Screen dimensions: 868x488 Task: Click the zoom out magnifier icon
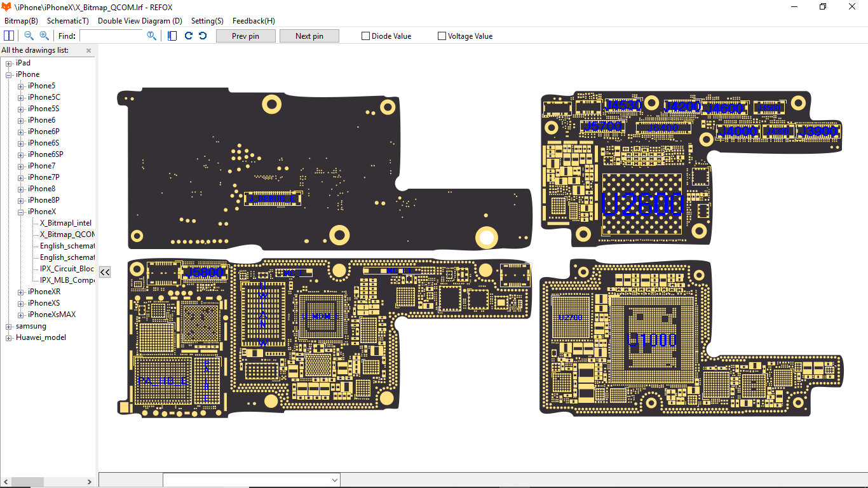point(29,36)
